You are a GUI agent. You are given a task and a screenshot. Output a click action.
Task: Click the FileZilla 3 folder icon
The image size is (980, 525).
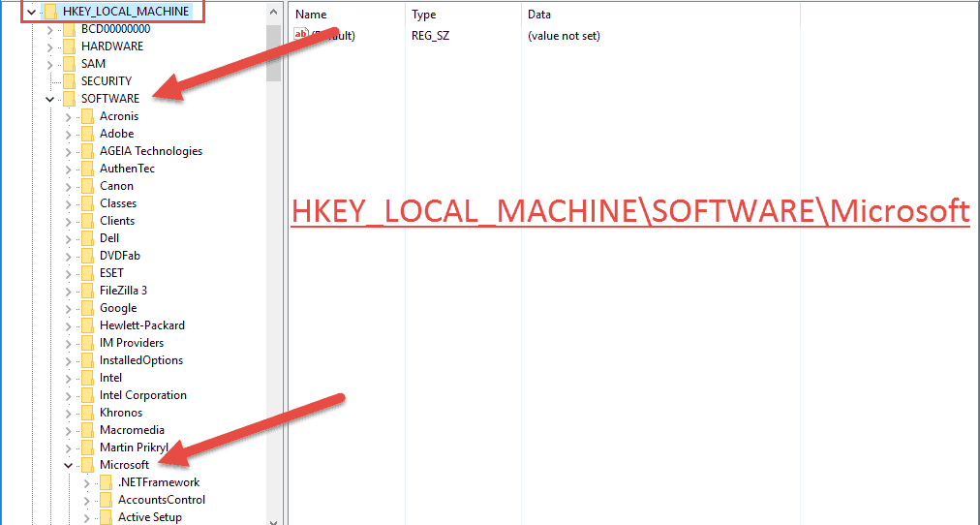point(87,291)
